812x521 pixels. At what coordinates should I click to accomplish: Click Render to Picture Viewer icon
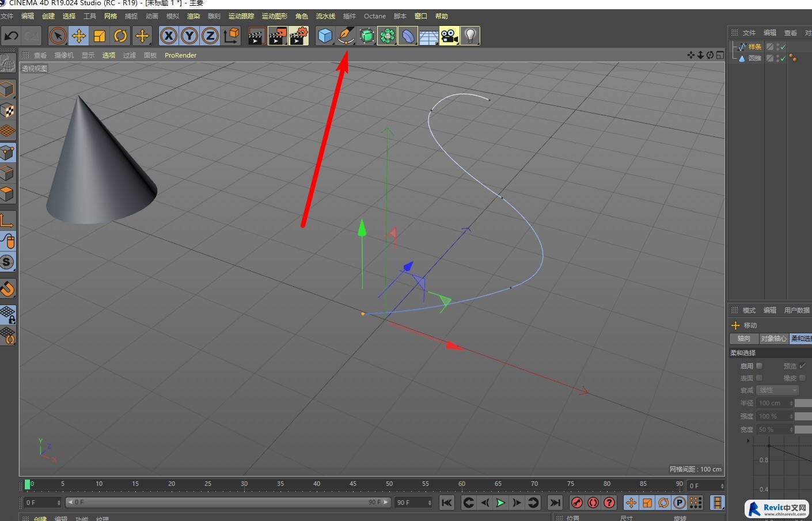pyautogui.click(x=278, y=36)
